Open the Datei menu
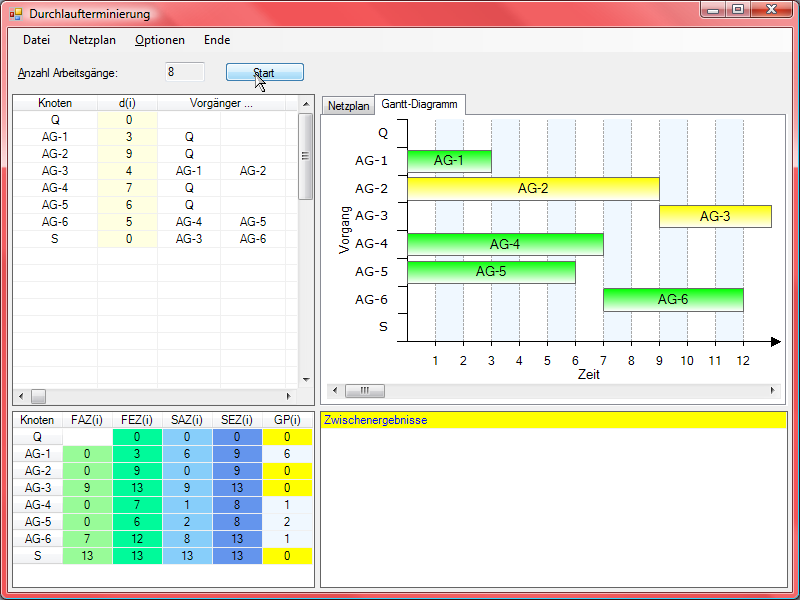The image size is (800, 600). click(36, 40)
